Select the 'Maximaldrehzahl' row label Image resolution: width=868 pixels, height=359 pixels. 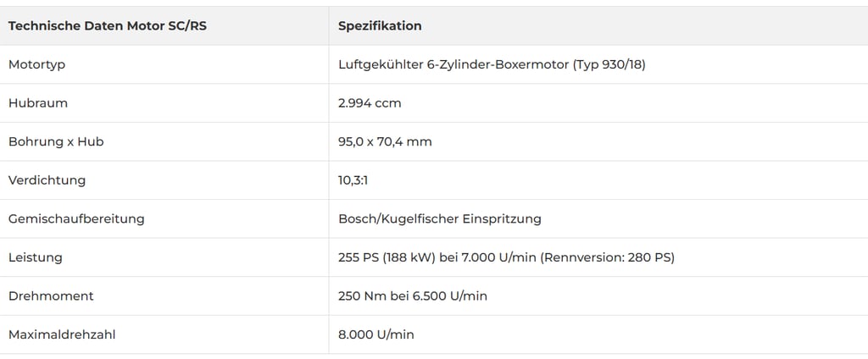62,334
